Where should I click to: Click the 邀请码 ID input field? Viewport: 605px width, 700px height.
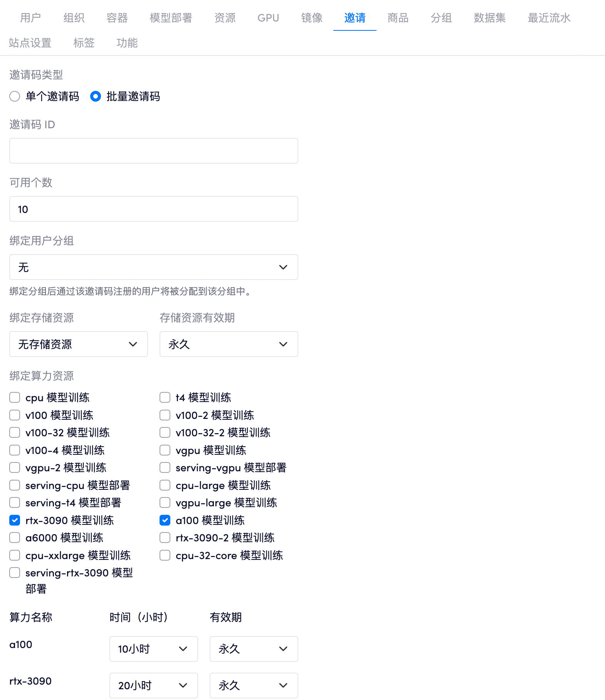click(x=153, y=151)
